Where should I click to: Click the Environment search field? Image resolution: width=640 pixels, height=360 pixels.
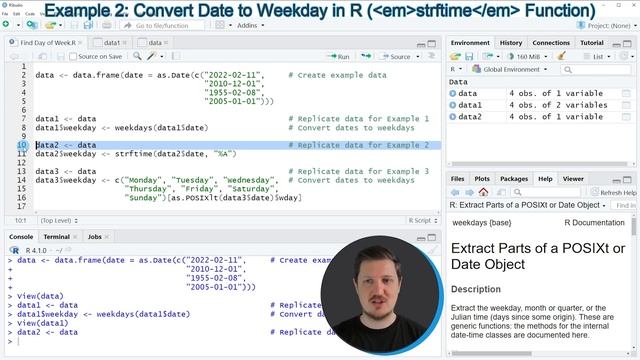pyautogui.click(x=595, y=70)
